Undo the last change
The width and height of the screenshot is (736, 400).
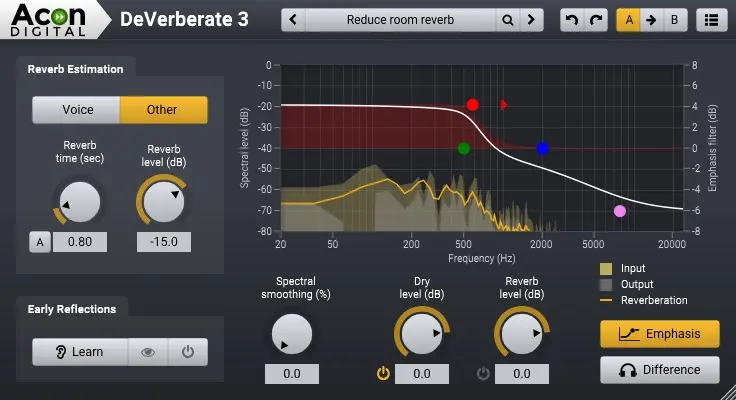(572, 20)
